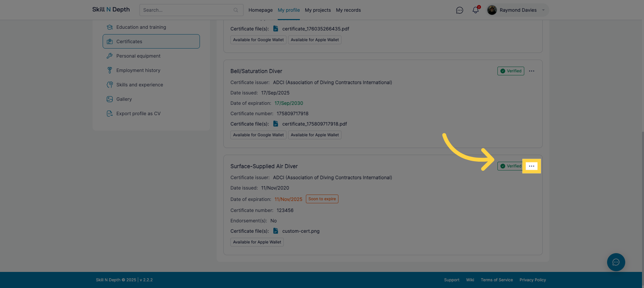
Task: Click the Soon to expire badge
Action: [x=322, y=199]
